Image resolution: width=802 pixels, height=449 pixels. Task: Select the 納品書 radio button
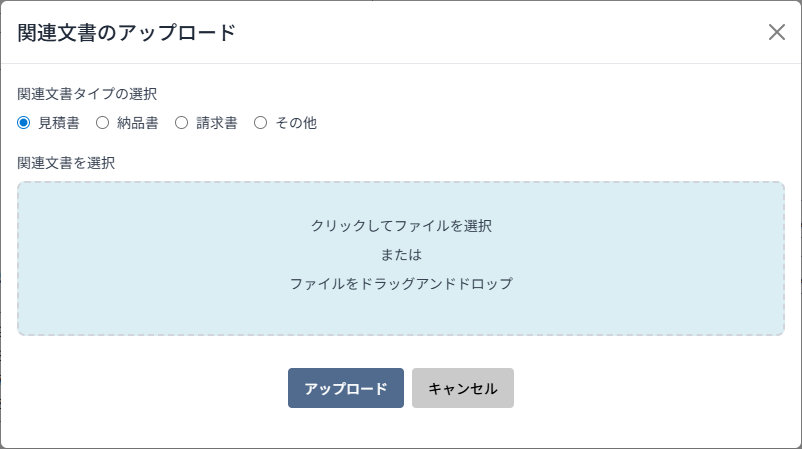click(102, 123)
